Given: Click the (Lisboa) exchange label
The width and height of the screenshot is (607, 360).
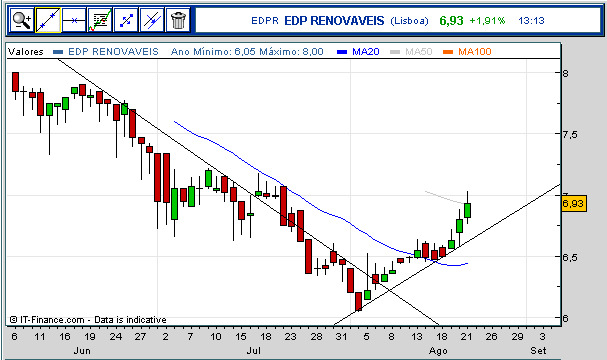Looking at the screenshot, I should [x=409, y=21].
